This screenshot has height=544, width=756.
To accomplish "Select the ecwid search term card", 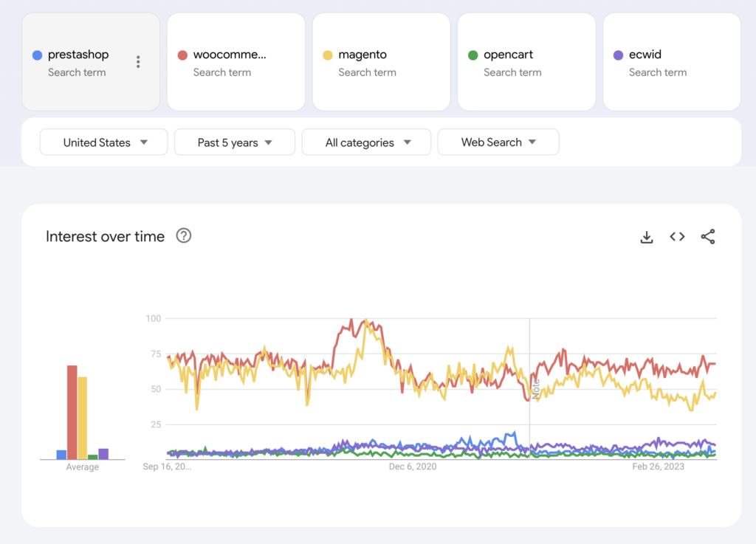I will click(672, 62).
